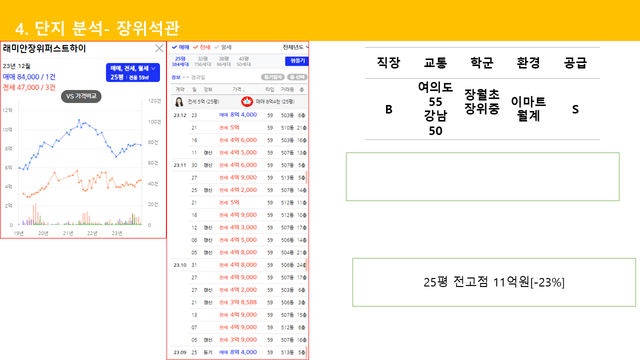This screenshot has width=640, height=360.
Task: Toggle the 전세 checkbox filter
Action: pos(202,47)
